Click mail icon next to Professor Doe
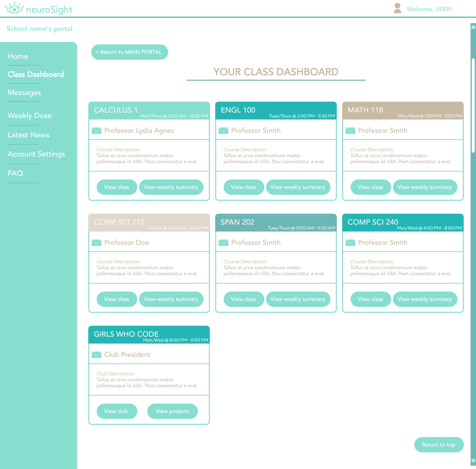Viewport: 476px width, 469px height. pyautogui.click(x=96, y=243)
